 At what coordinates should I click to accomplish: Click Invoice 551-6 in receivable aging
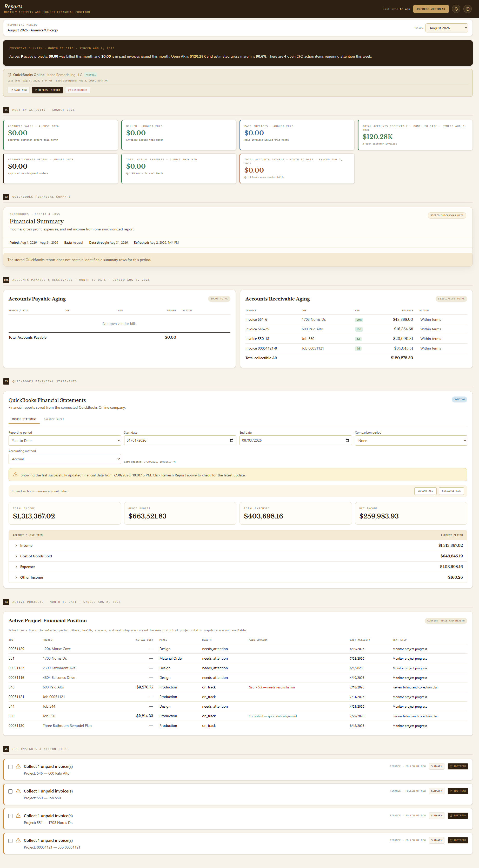click(256, 319)
